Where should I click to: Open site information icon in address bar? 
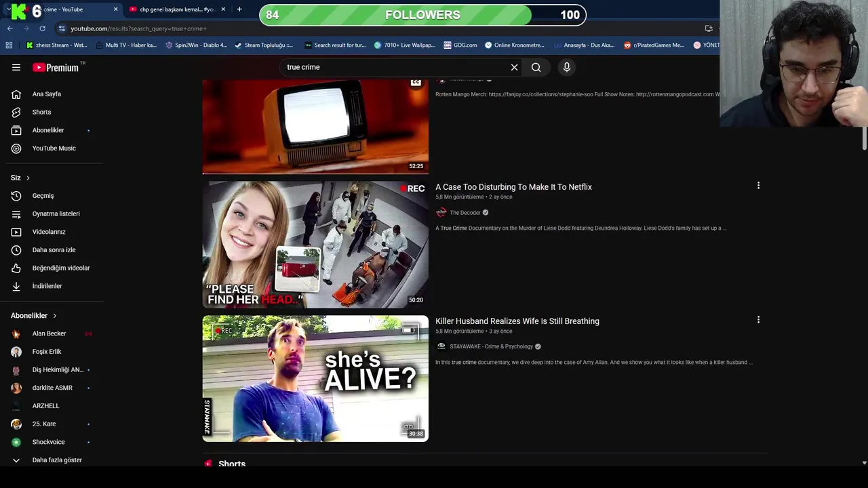coord(62,28)
